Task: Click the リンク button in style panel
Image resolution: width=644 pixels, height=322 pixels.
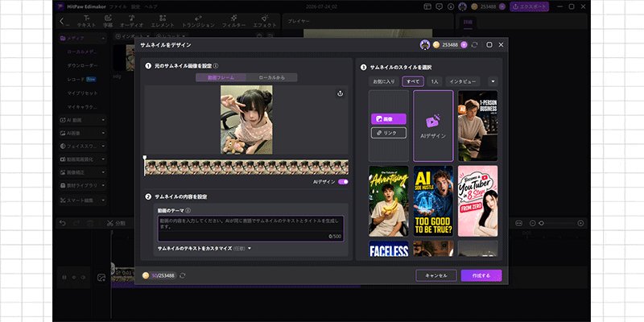Action: coord(389,133)
